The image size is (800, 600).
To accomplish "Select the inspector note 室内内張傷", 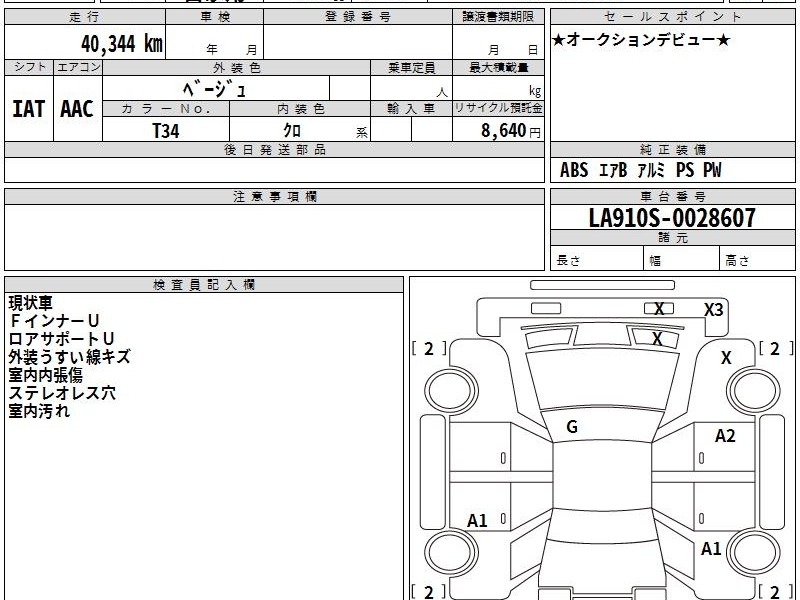I will (x=45, y=375).
